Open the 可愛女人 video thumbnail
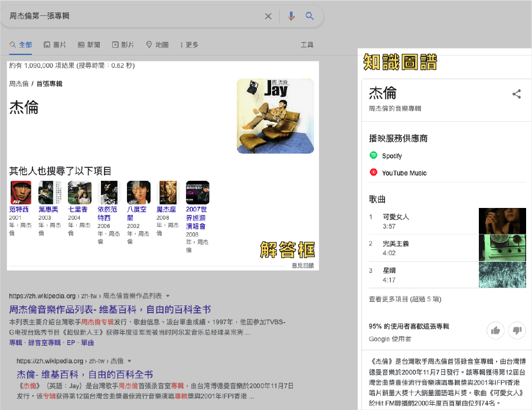532x410 pixels. (502, 221)
